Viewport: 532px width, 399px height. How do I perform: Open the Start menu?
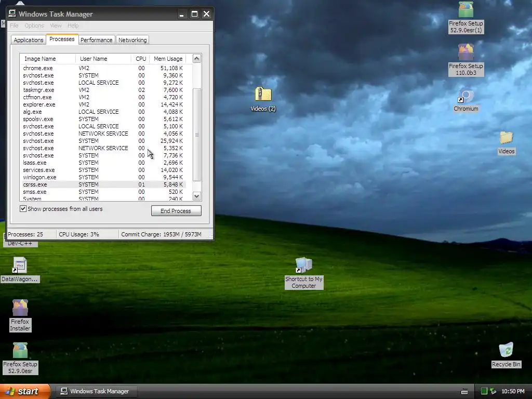click(x=25, y=391)
